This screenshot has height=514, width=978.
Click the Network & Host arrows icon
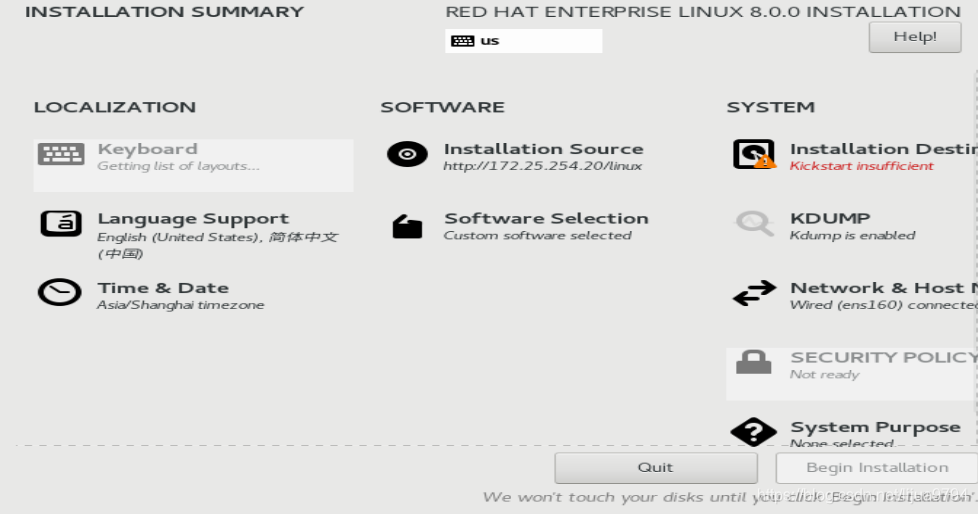(754, 293)
